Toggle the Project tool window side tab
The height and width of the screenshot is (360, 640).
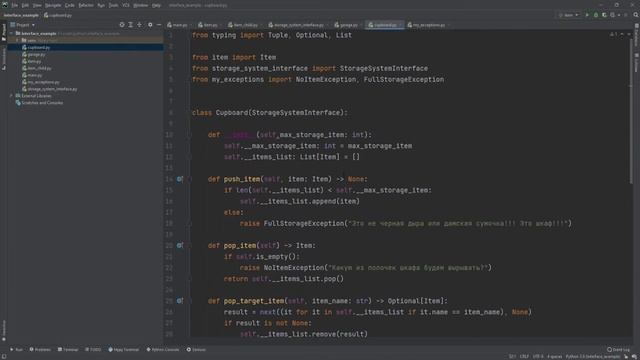(x=4, y=32)
